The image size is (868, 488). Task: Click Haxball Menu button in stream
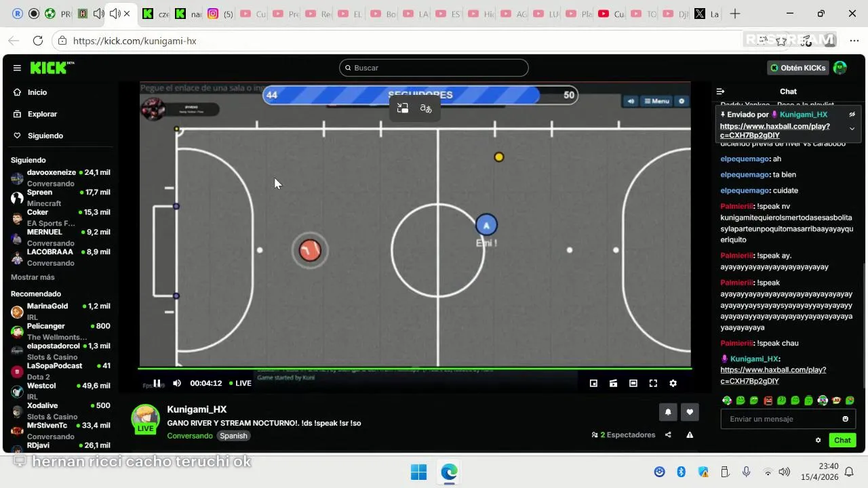[656, 101]
